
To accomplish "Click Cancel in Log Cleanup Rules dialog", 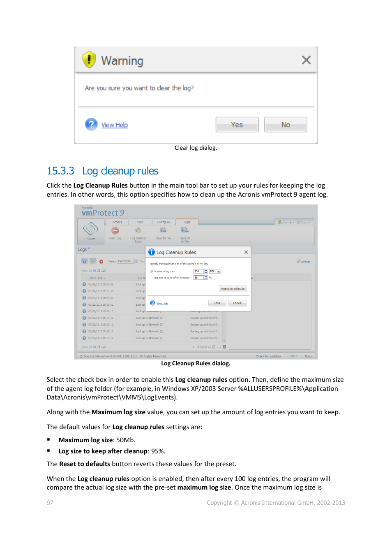I will point(238,303).
